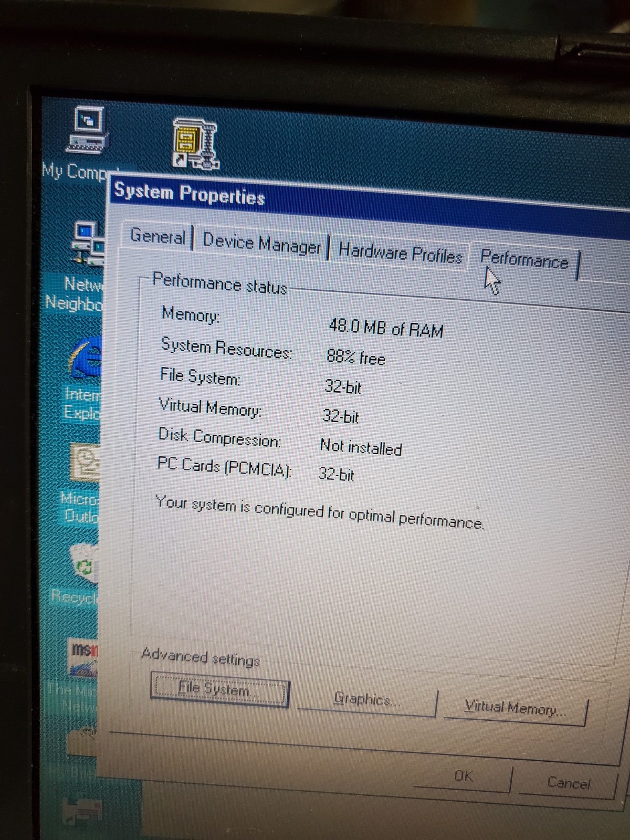Switch to the General tab
630x840 pixels.
click(158, 237)
